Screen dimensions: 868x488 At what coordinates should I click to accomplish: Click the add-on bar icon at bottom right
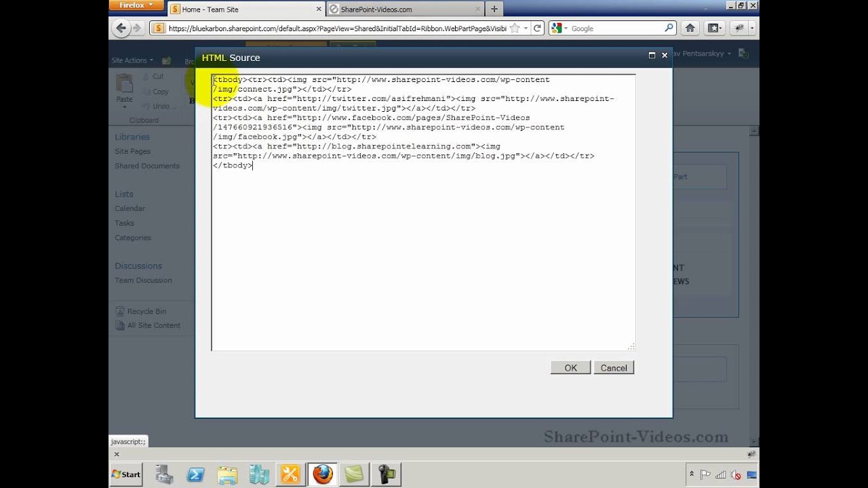[x=751, y=454]
